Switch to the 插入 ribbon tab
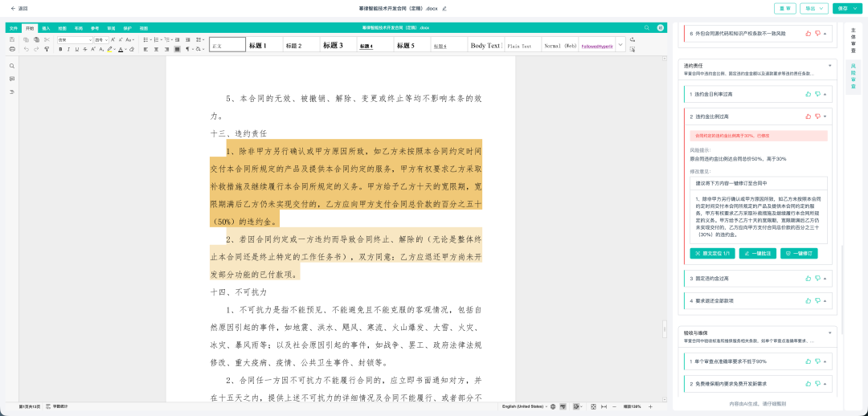 coord(46,27)
